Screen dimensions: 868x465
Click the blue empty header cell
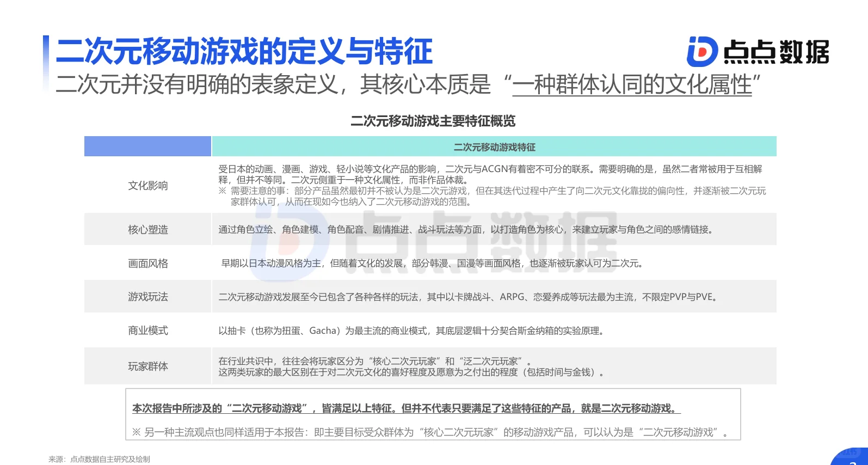(x=147, y=146)
